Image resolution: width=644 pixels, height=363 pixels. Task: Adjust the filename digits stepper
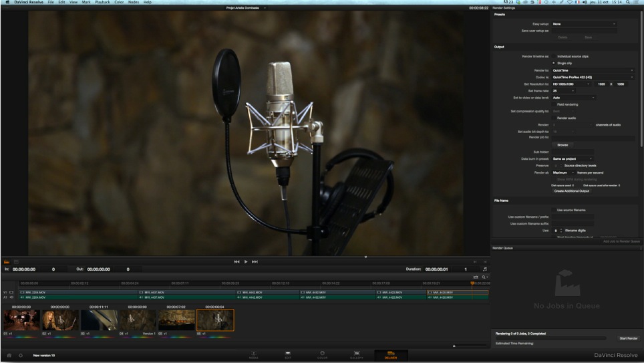coord(561,231)
